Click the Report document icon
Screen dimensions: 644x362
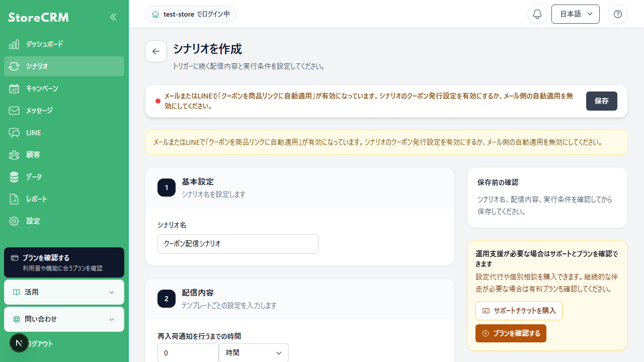click(14, 199)
